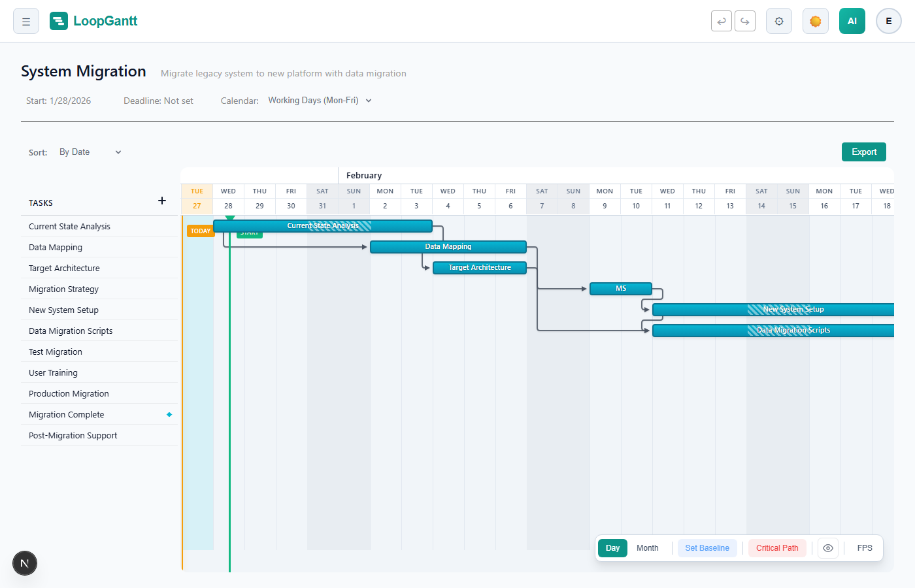Click the Export button
Image resolution: width=915 pixels, height=588 pixels.
tap(863, 152)
